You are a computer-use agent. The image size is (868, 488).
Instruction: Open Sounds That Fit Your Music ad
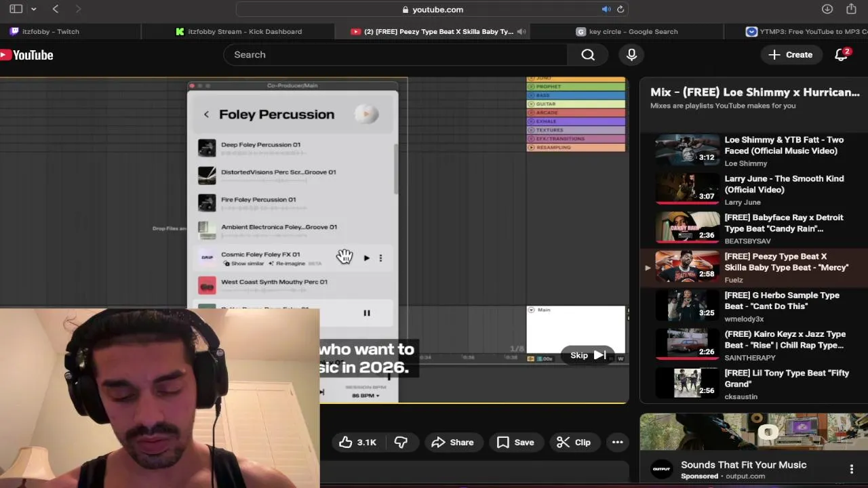[743, 465]
